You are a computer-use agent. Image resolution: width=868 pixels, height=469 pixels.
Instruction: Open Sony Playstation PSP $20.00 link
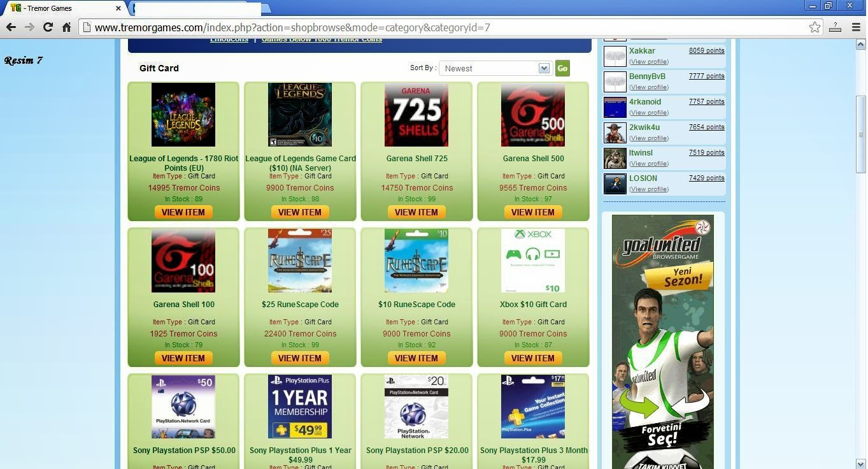pos(417,451)
